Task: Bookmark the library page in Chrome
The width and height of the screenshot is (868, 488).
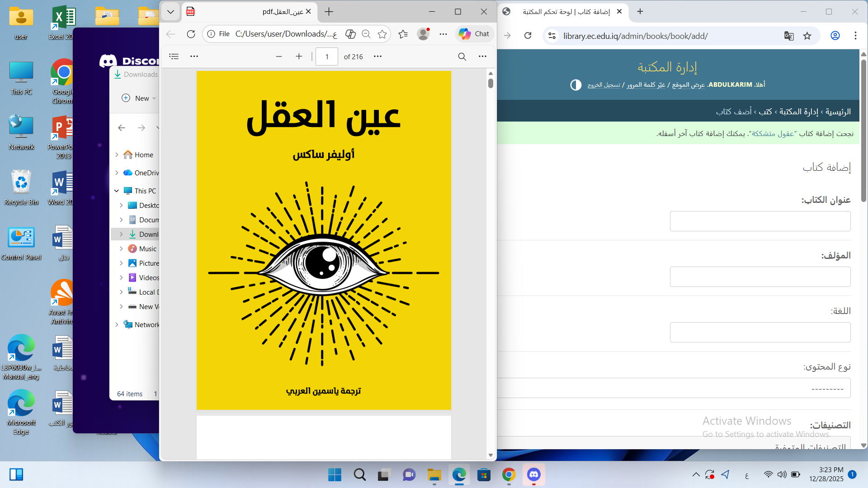Action: coord(807,36)
